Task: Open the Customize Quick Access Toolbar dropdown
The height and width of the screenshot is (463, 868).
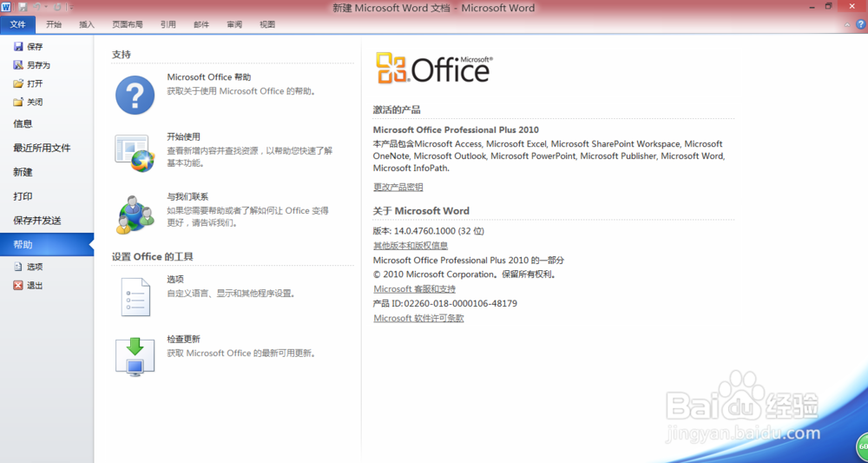Action: tap(70, 7)
